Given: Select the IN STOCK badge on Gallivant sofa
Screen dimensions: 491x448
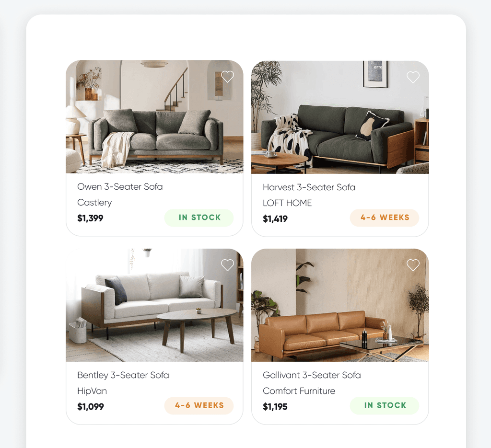Looking at the screenshot, I should tap(385, 406).
